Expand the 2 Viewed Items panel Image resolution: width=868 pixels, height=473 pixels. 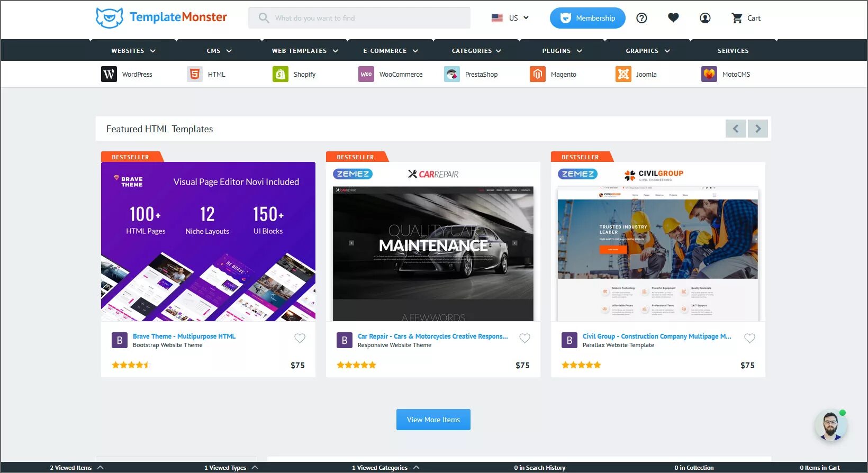(77, 468)
